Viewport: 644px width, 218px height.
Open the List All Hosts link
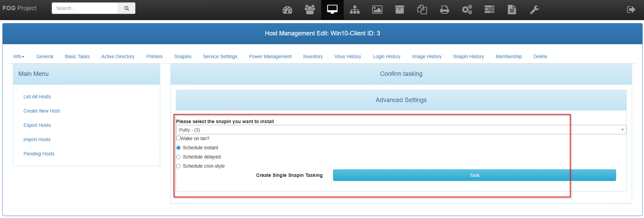tap(37, 97)
